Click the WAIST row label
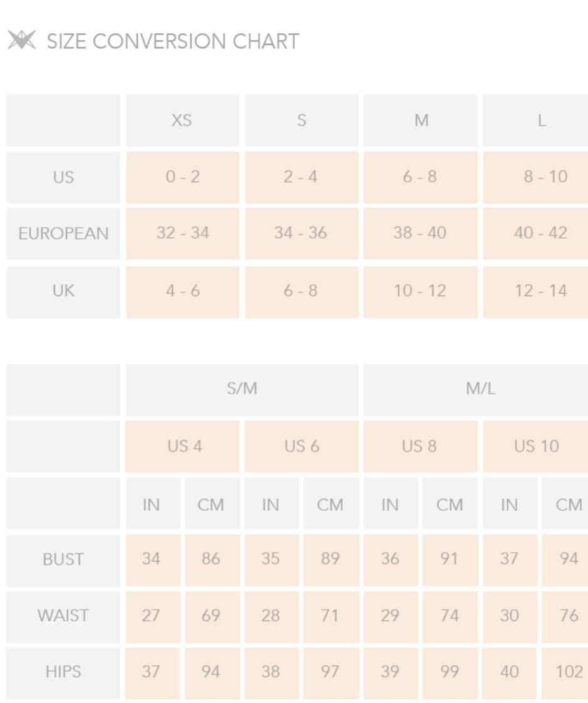 click(63, 617)
